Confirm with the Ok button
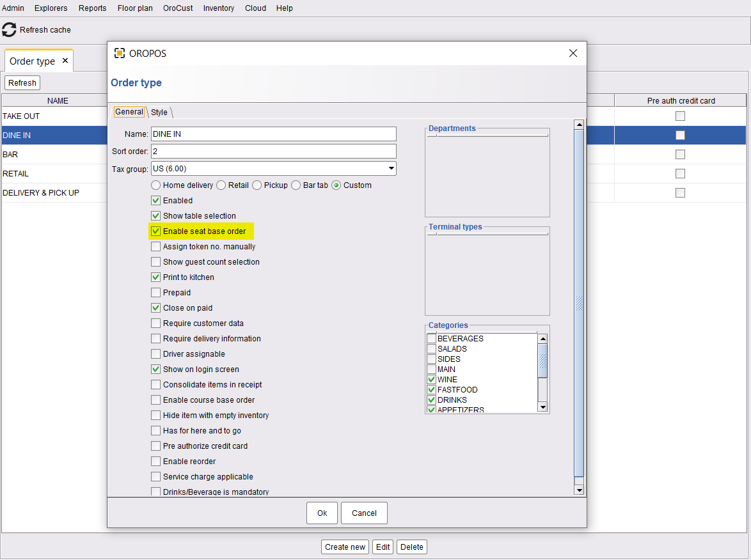This screenshot has height=560, width=751. click(x=322, y=513)
